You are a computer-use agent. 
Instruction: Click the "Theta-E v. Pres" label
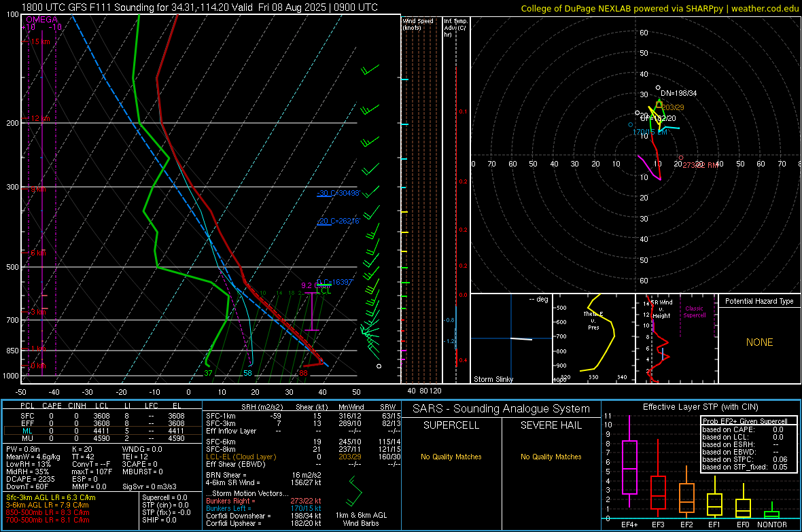point(593,321)
